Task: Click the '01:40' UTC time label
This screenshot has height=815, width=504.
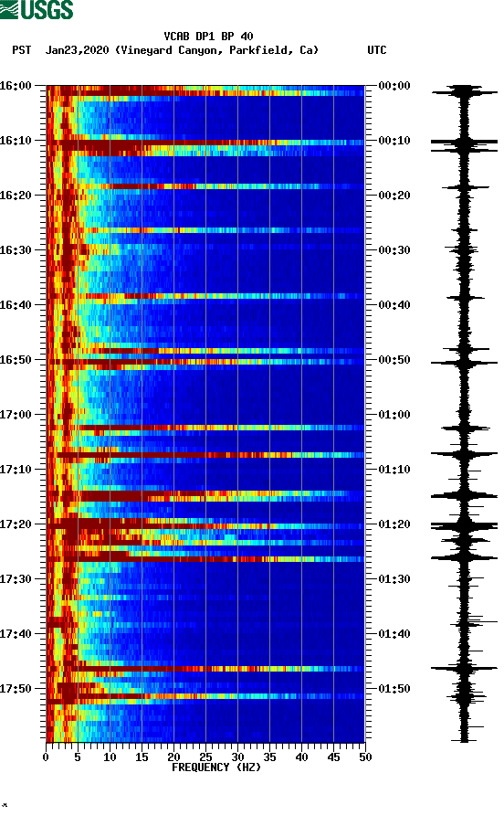Action: (x=394, y=633)
